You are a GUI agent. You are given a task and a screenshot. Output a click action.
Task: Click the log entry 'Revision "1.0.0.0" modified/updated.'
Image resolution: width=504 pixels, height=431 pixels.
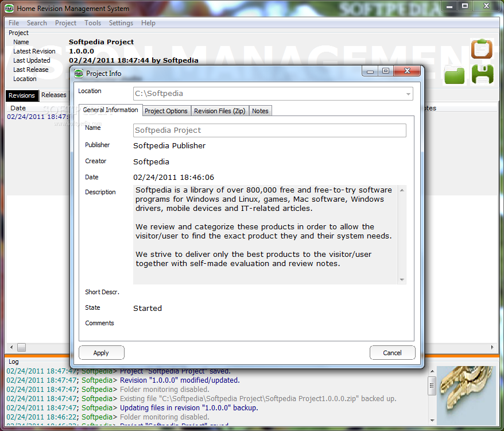180,380
